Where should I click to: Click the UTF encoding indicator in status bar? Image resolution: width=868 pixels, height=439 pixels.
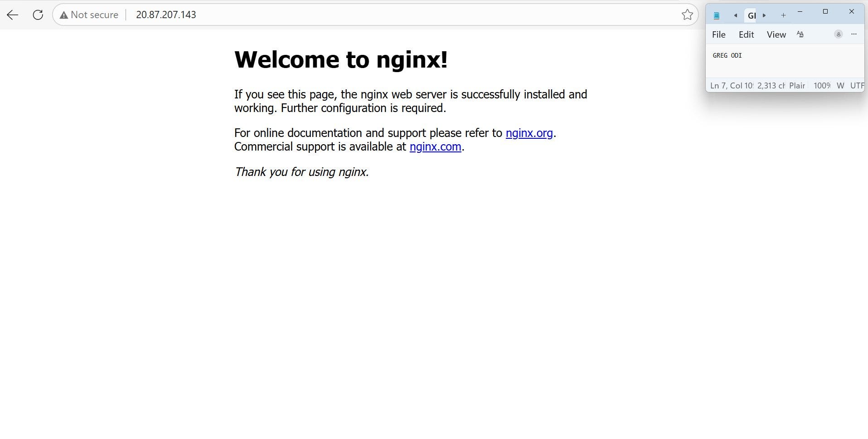[x=857, y=86]
